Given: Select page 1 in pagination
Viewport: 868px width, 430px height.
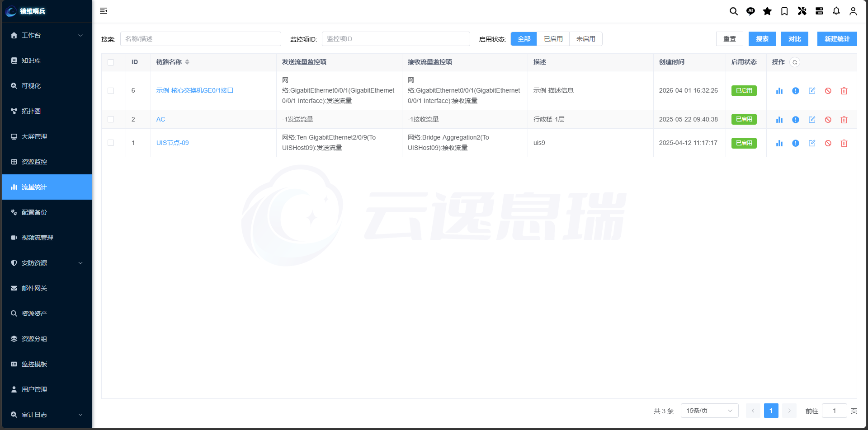Looking at the screenshot, I should pyautogui.click(x=771, y=411).
